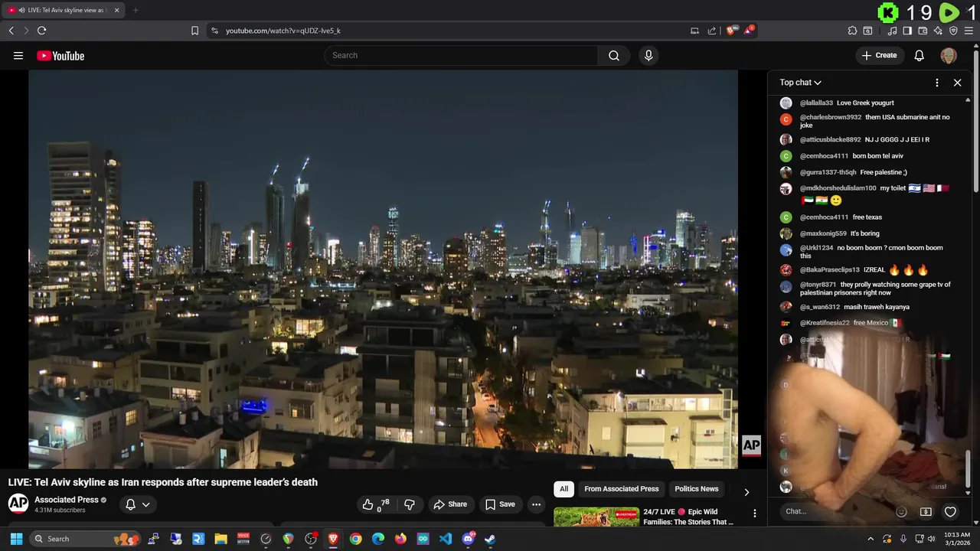This screenshot has width=980, height=551.
Task: Open the Brave Wallet icon
Action: (x=923, y=31)
